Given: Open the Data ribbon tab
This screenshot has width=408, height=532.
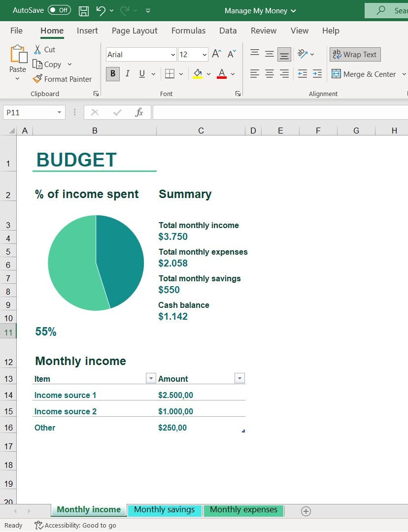Looking at the screenshot, I should pyautogui.click(x=228, y=31).
